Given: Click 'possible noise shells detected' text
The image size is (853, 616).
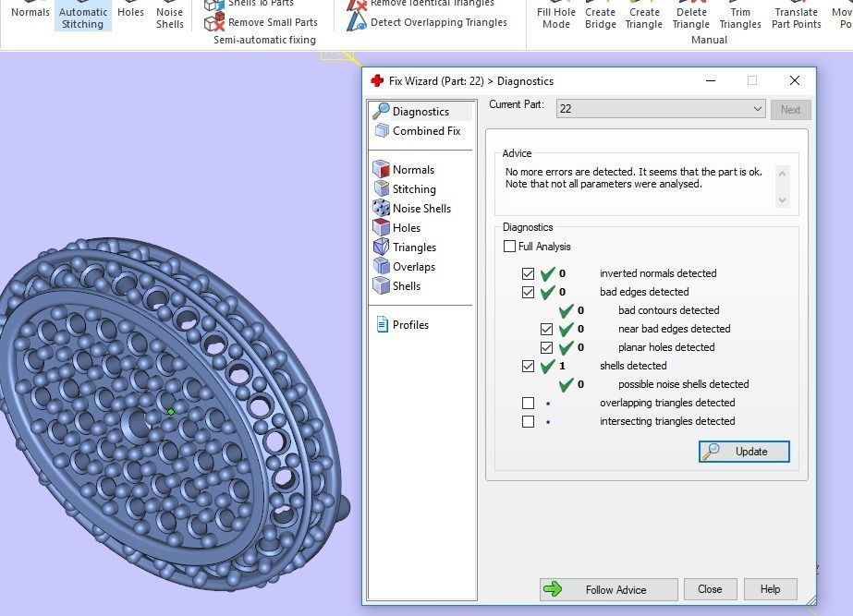Looking at the screenshot, I should pyautogui.click(x=683, y=384).
